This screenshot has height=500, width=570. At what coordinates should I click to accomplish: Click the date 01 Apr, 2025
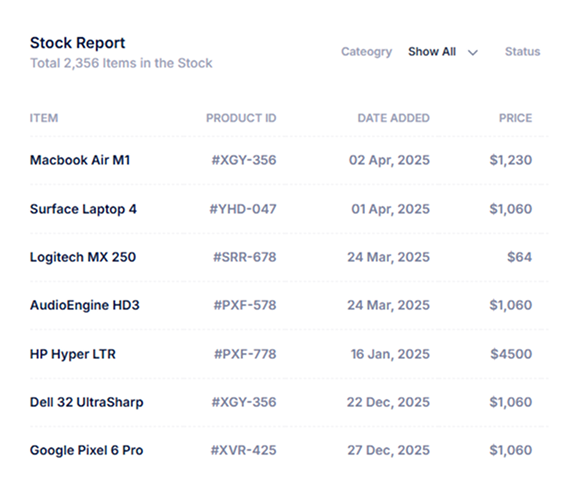(390, 209)
